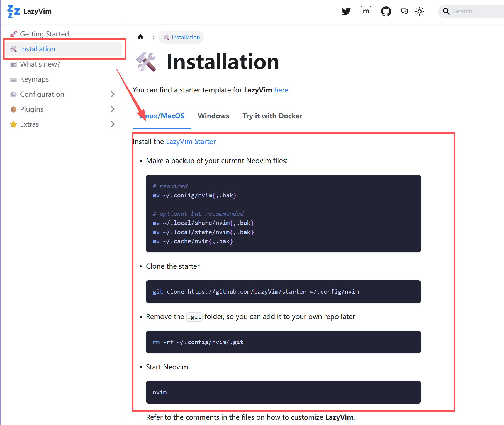Select Installation in the sidebar
Viewport: 504px width, 425px height.
(x=64, y=49)
